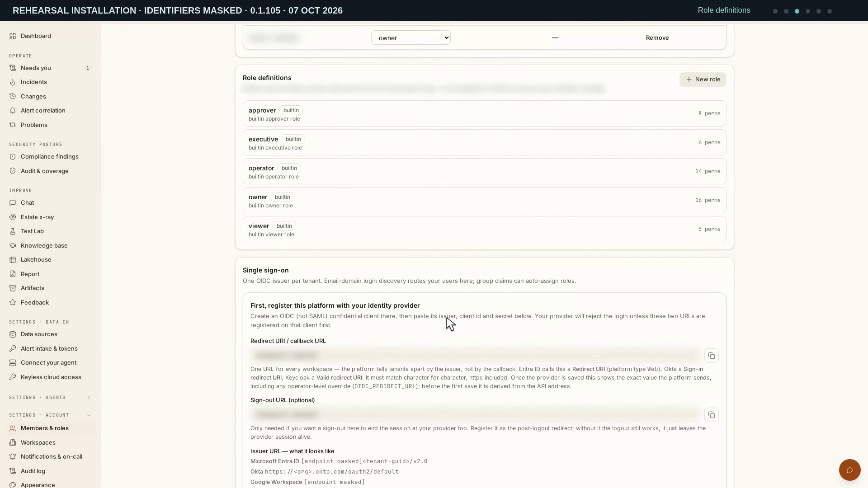This screenshot has width=868, height=488.
Task: Open the floating chat assistant button
Action: (x=850, y=470)
